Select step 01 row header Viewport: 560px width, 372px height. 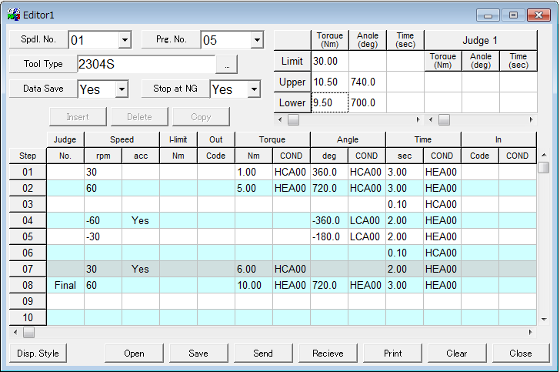pos(28,172)
